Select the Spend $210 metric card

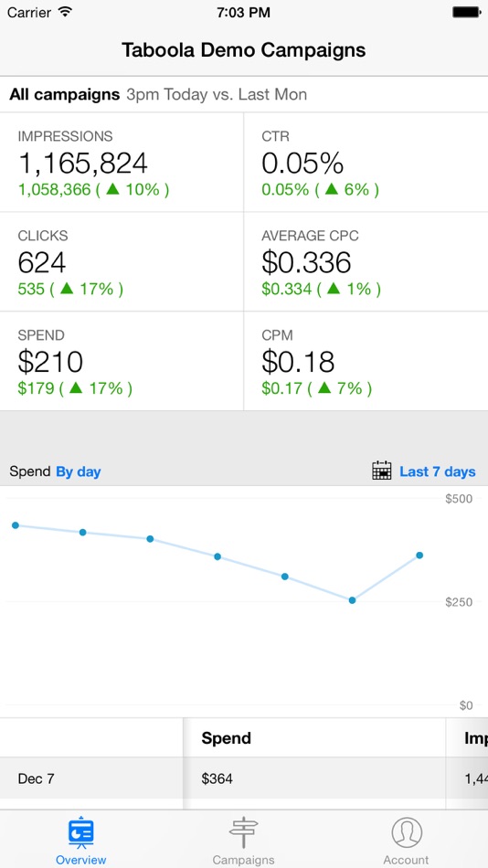[x=122, y=361]
